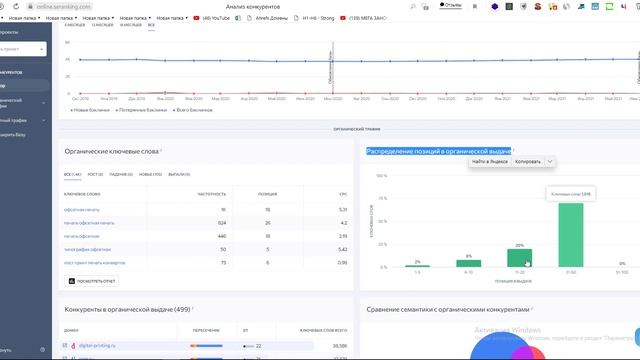
Task: Open first keyword link with position 18, CPC 5.31
Action: (x=82, y=210)
